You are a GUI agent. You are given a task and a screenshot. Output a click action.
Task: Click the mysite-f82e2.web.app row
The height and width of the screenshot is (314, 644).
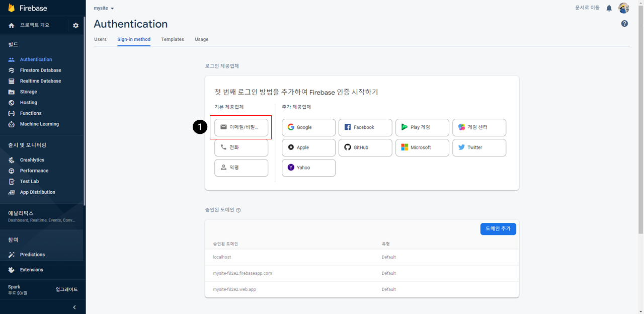pos(362,289)
